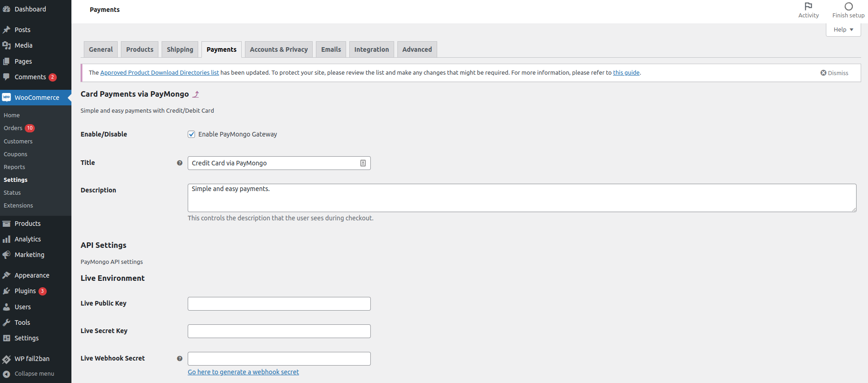Open the Accounts & Privacy tab

(x=279, y=49)
